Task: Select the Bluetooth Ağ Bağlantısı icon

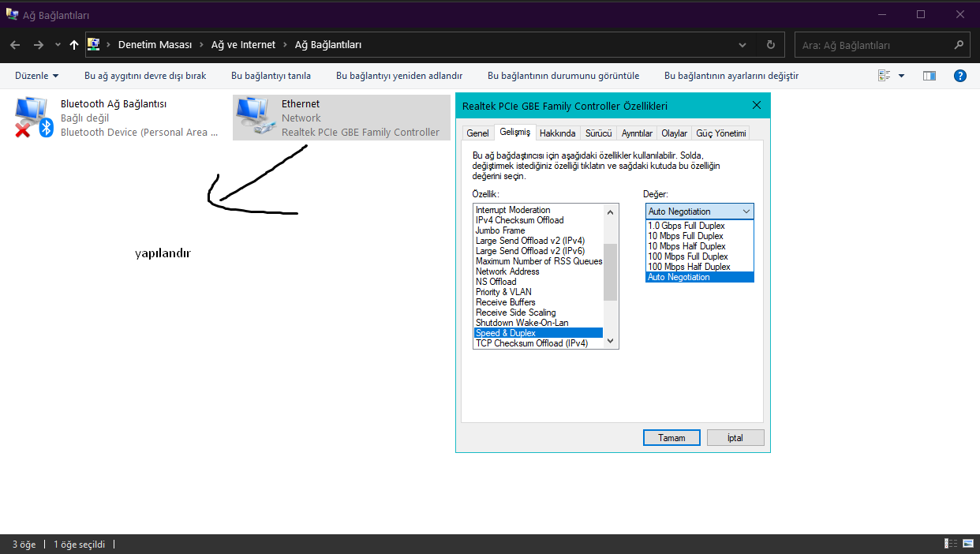Action: [x=33, y=117]
